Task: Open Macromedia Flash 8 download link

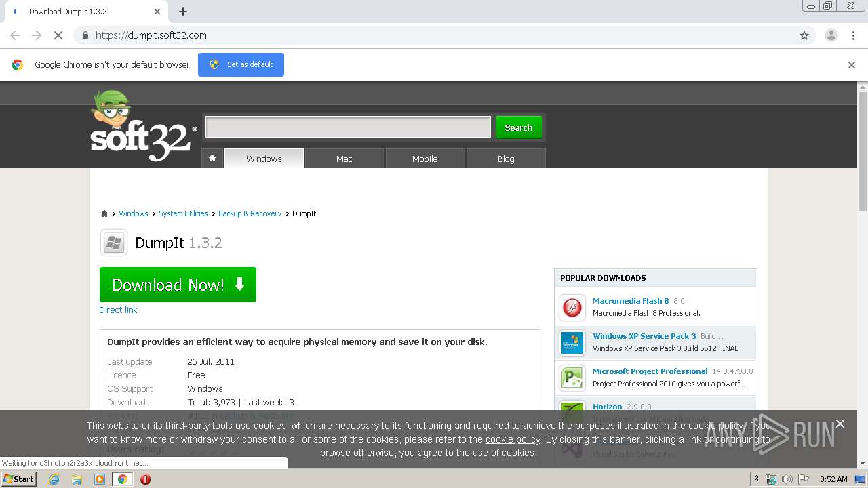Action: click(x=631, y=301)
